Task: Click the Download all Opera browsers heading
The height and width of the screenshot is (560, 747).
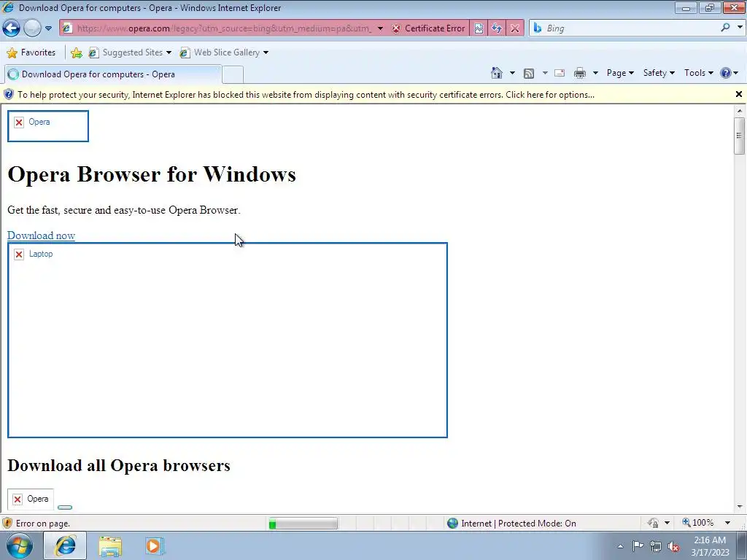Action: pyautogui.click(x=119, y=465)
